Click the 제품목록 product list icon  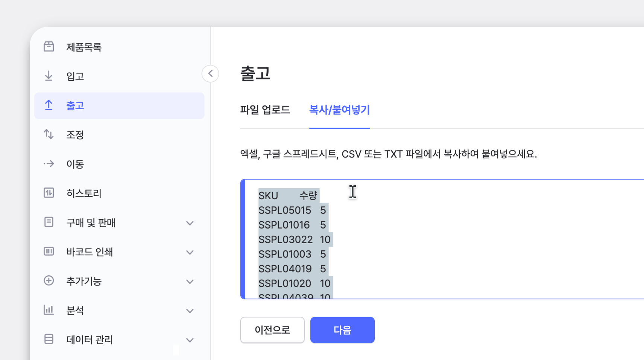pos(49,46)
